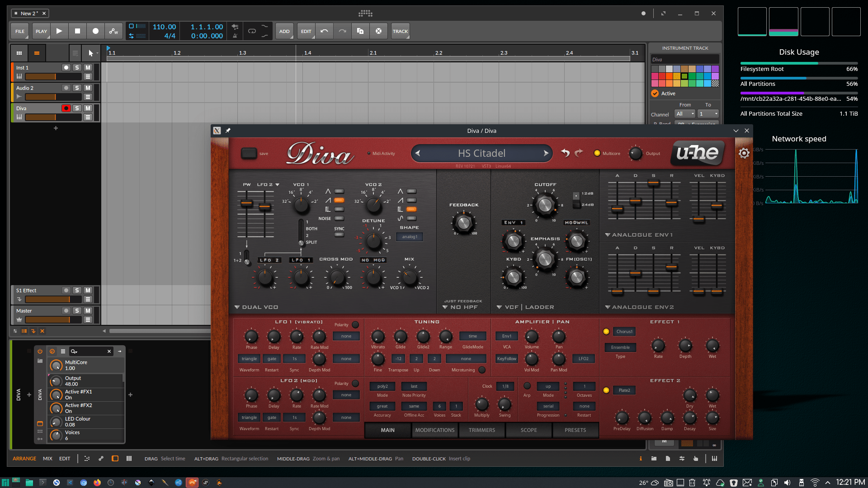Disarm record on Diva track
This screenshot has width=868, height=488.
(x=66, y=108)
